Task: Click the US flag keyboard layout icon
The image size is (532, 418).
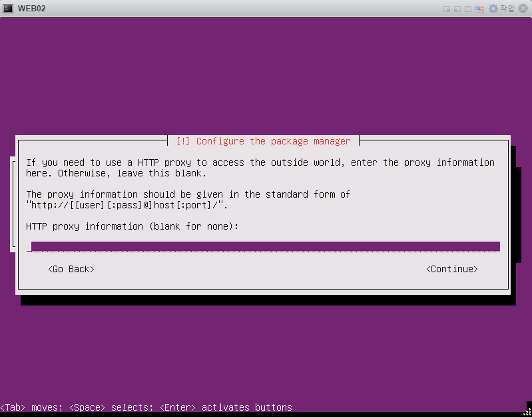Action: pyautogui.click(x=479, y=9)
